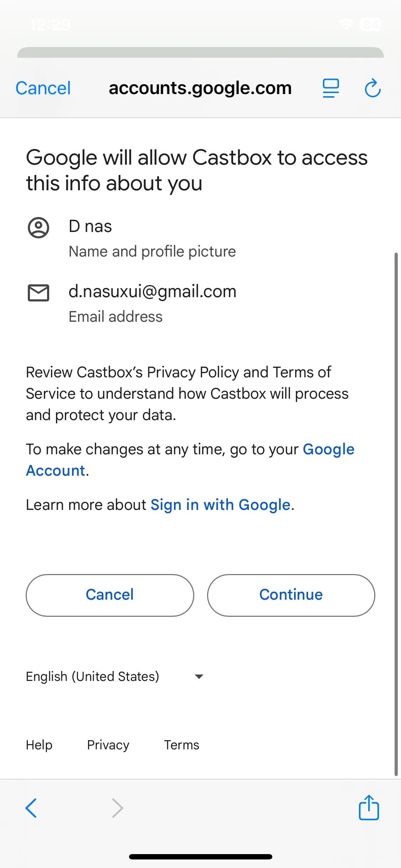The width and height of the screenshot is (401, 868).
Task: Click the vertical scrollbar on the right edge
Action: coord(396,513)
